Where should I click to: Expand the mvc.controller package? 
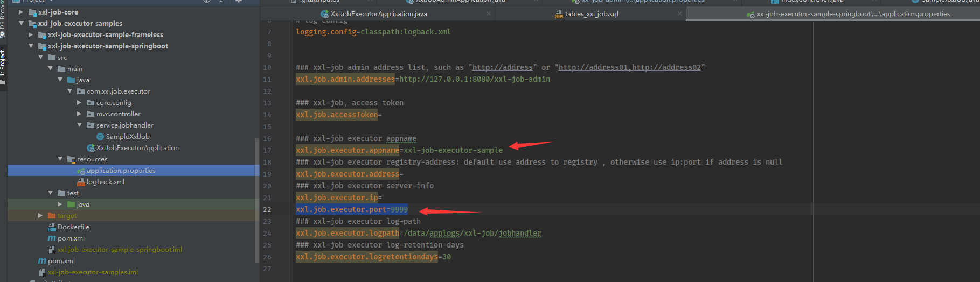[x=79, y=114]
